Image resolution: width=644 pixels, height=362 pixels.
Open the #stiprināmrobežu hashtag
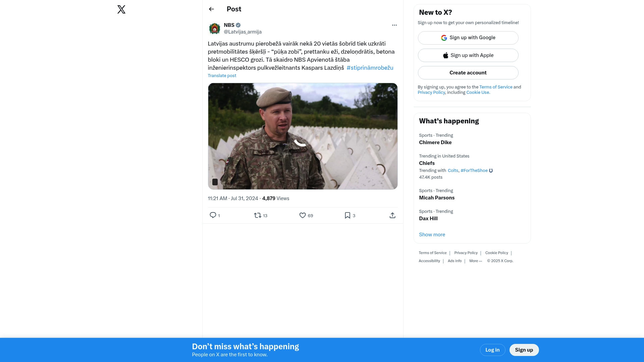tap(370, 68)
